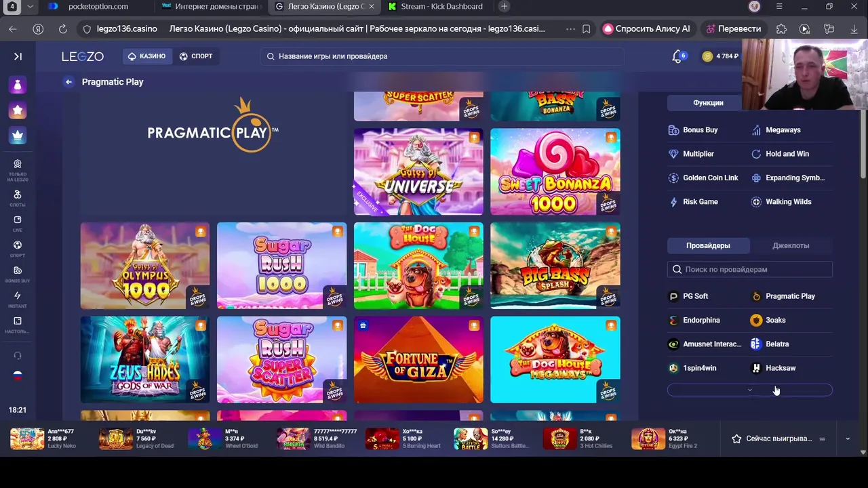Screen dimensions: 868x488
Task: Go back from Pragmatic Play page
Action: pos(68,82)
